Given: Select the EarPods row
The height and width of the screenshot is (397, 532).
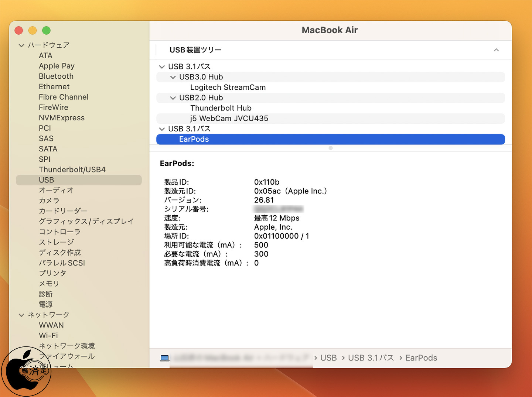Looking at the screenshot, I should pyautogui.click(x=331, y=139).
